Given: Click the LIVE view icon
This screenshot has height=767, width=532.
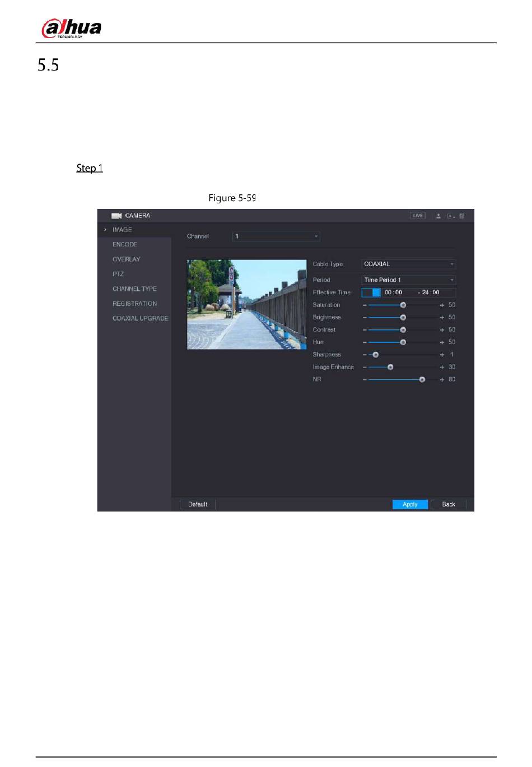Looking at the screenshot, I should (x=418, y=216).
